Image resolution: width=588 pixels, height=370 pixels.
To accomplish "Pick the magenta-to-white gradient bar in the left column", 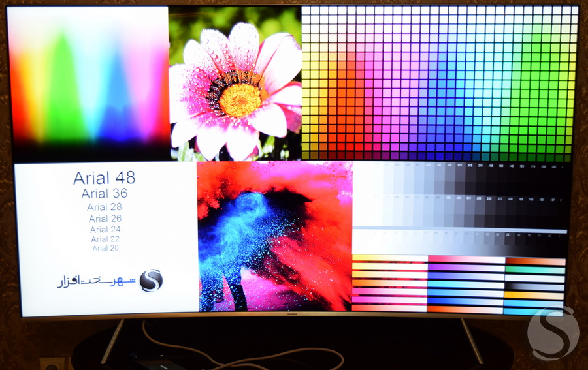I will tap(389, 300).
